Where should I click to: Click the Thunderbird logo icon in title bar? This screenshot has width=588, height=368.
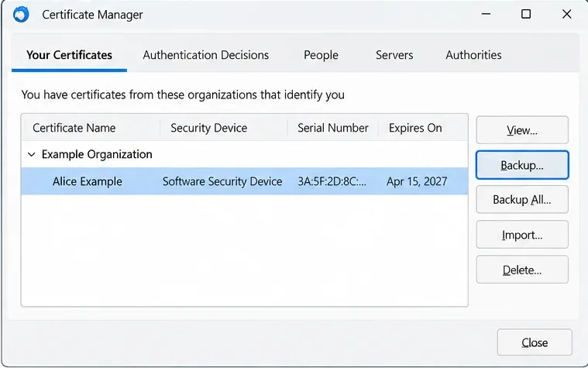click(21, 15)
